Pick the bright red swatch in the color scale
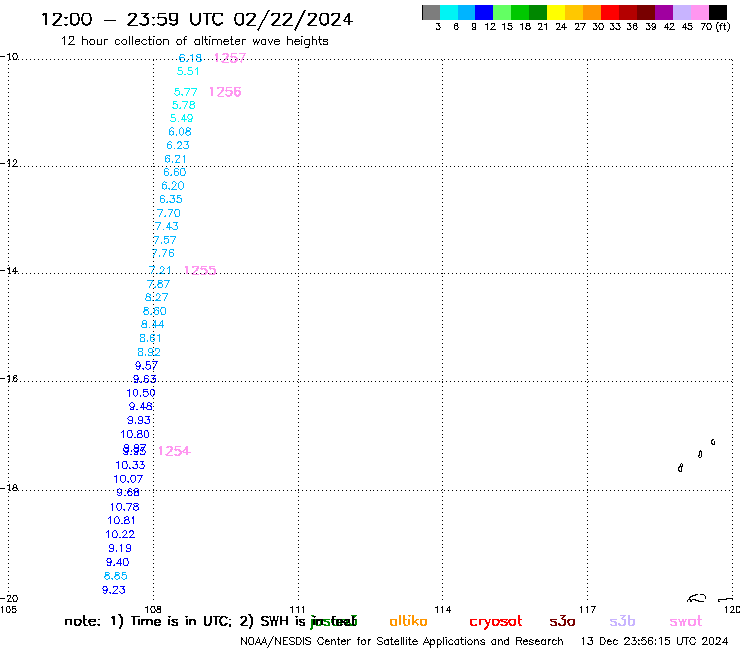This screenshot has width=740, height=650. [x=610, y=12]
